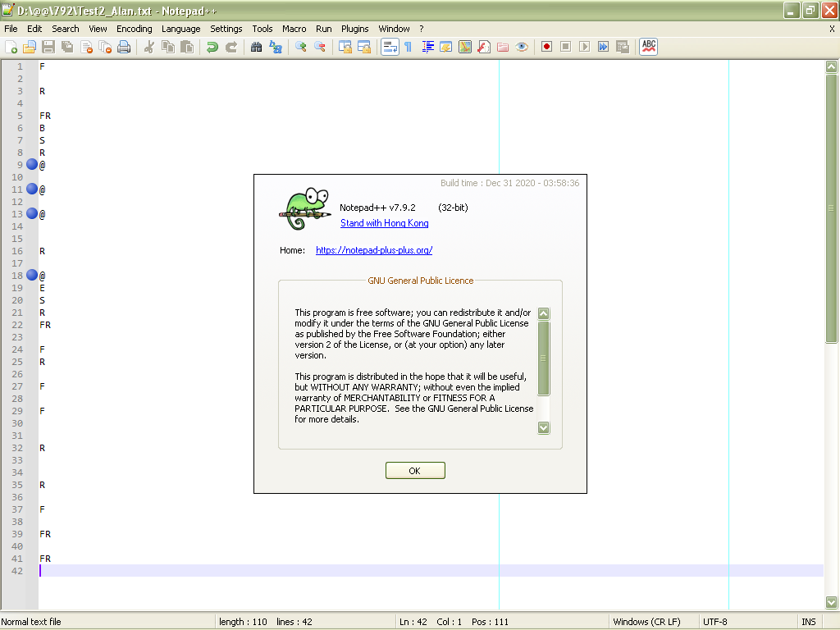Click the Close document icon
Viewport: 840px width, 630px height.
tap(87, 47)
